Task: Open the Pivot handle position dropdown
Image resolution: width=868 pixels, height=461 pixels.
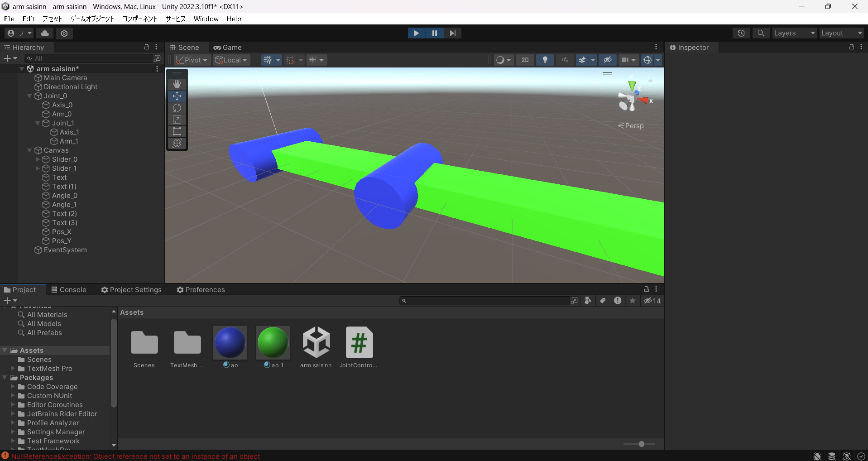Action: point(192,60)
